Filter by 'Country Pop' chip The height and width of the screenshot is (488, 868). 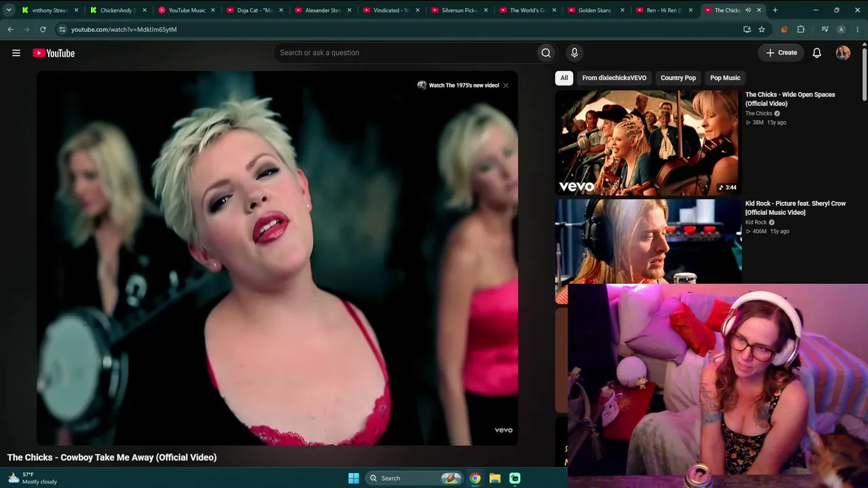tap(678, 78)
